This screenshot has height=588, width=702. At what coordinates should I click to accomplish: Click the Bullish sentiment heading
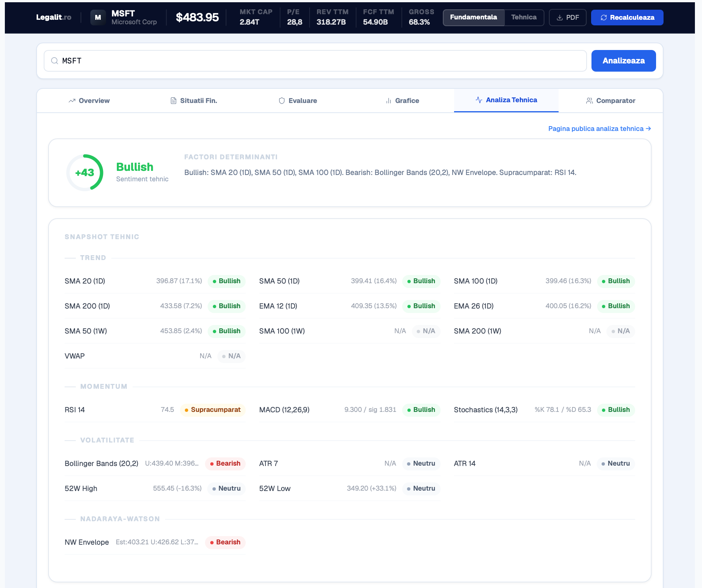[135, 167]
